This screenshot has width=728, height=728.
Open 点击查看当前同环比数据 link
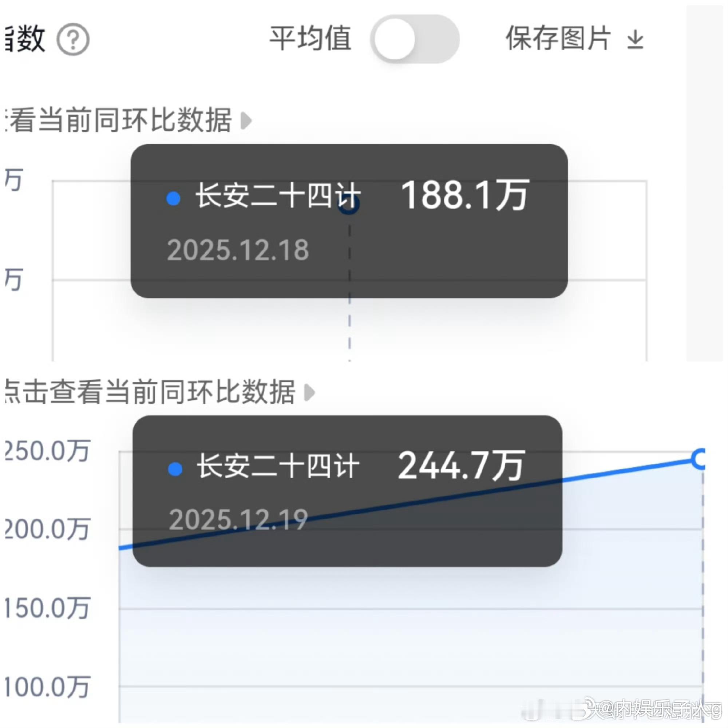pos(151,392)
